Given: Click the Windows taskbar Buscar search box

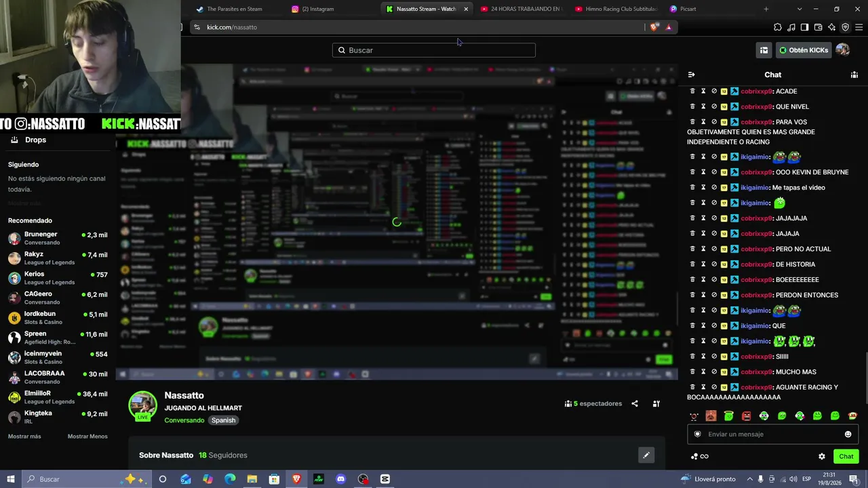Looking at the screenshot, I should 86,479.
